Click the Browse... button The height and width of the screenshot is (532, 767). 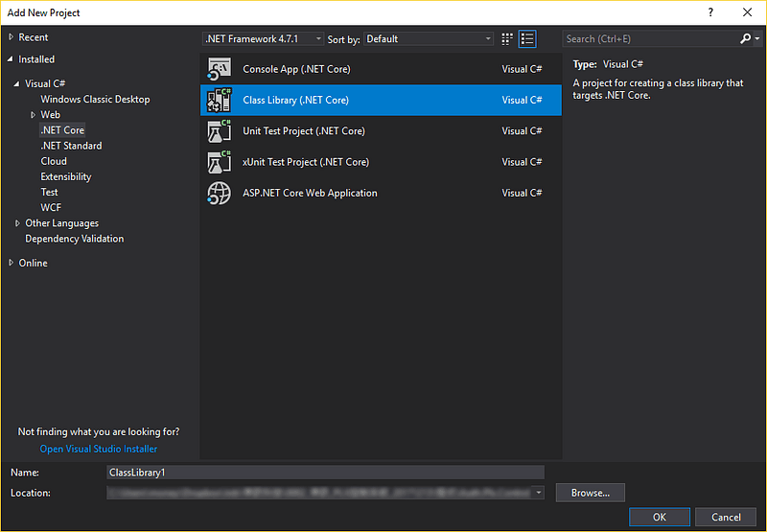[x=591, y=493]
